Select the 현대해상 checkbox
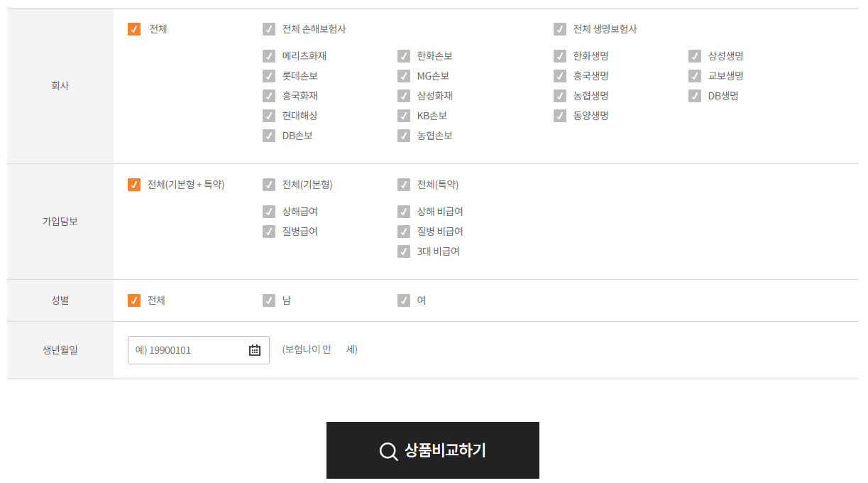This screenshot has height=483, width=868. (269, 116)
